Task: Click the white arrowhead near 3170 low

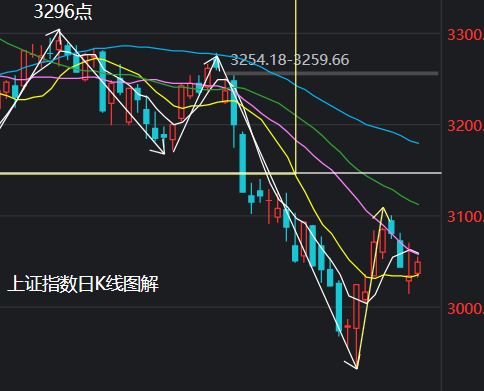Action: pos(163,153)
